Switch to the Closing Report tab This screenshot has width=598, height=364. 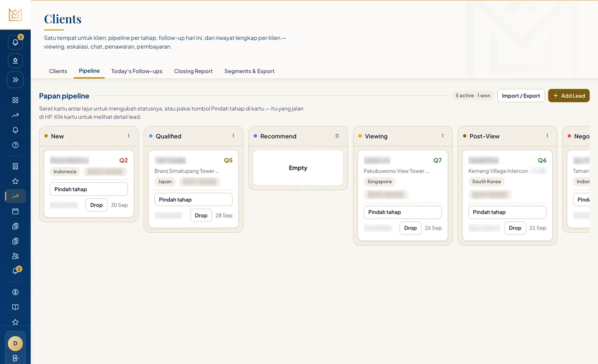click(193, 71)
